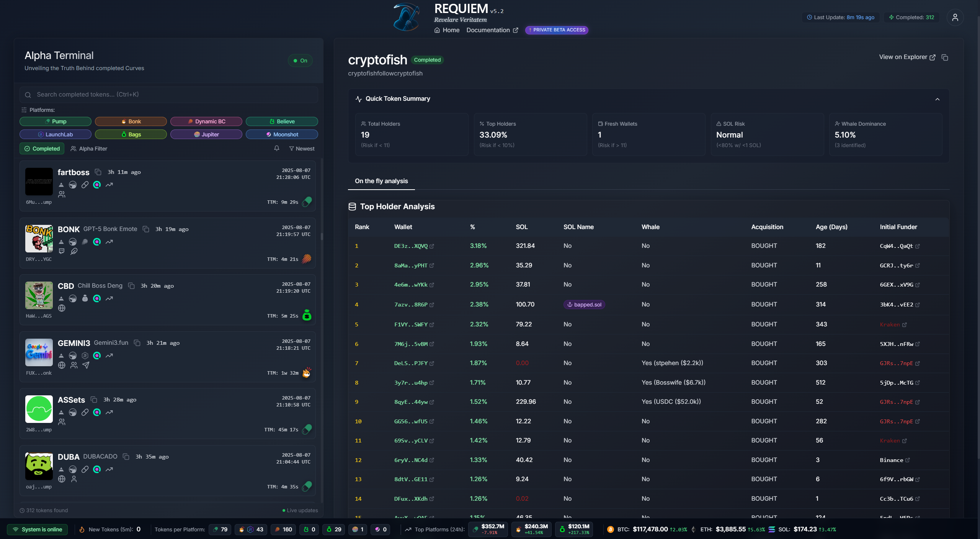Open the Newest sort dropdown
Image resolution: width=980 pixels, height=539 pixels.
point(302,149)
